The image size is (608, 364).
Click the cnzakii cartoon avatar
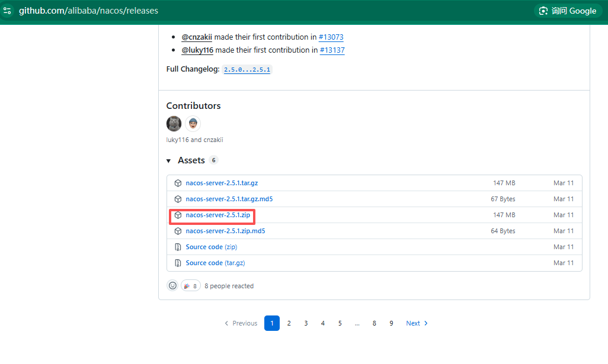click(x=193, y=124)
